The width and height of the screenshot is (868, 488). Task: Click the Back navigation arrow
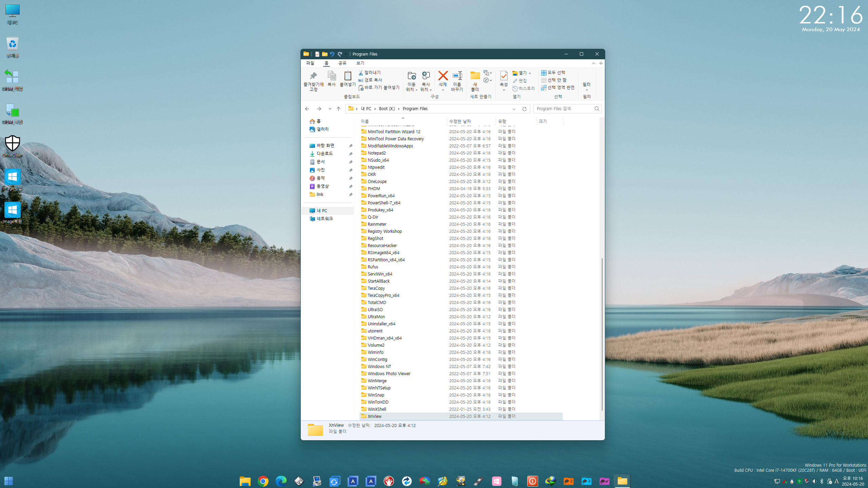pos(307,109)
